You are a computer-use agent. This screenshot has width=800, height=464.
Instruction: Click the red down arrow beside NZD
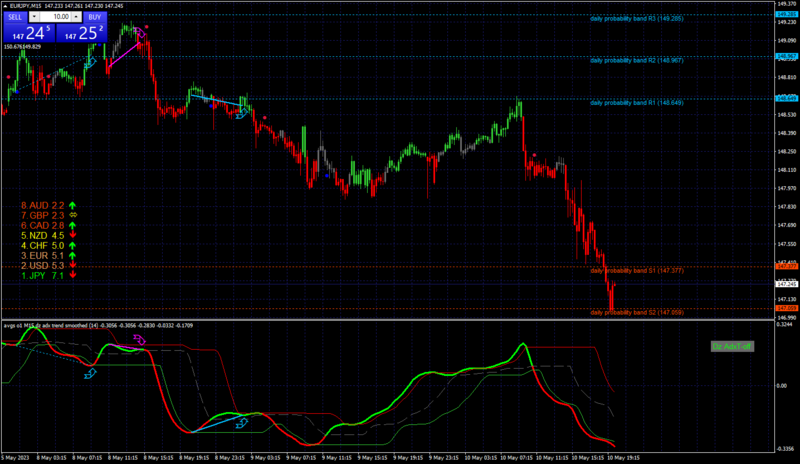pos(73,235)
